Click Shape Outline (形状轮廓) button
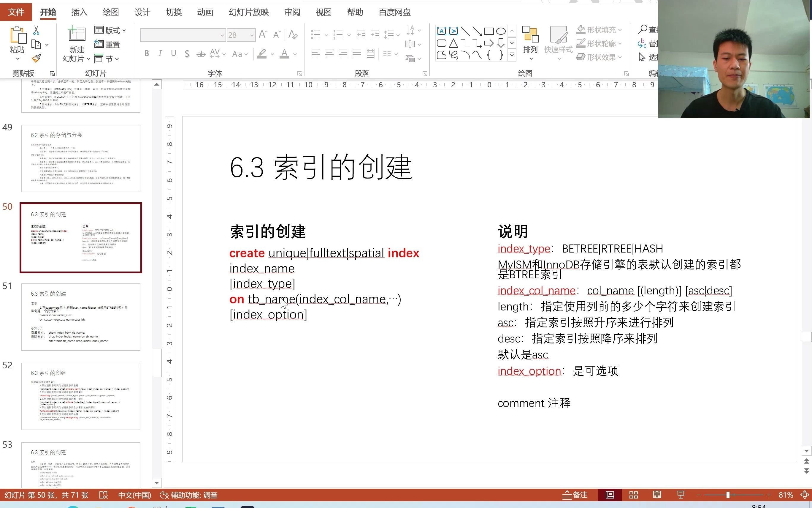The image size is (812, 508). click(x=599, y=44)
